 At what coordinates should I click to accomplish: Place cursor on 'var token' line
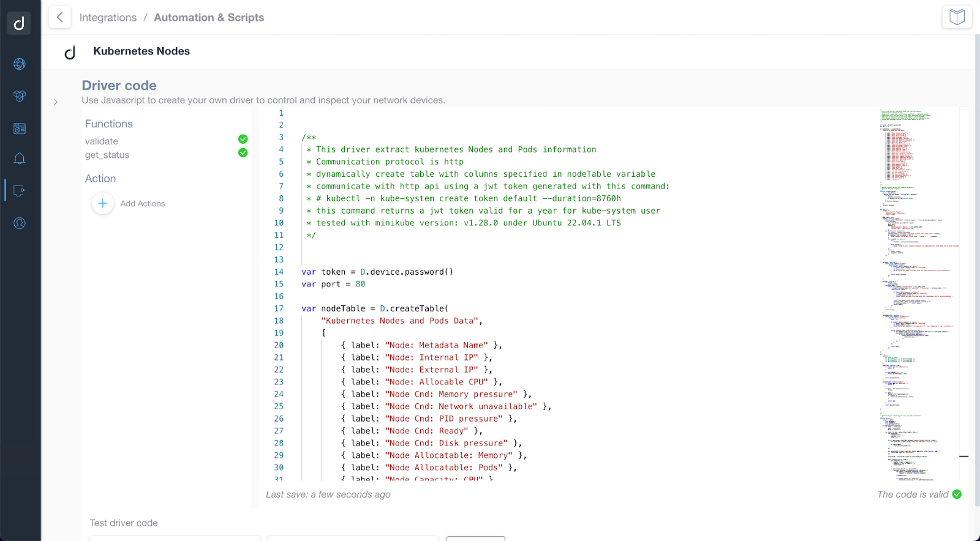pos(377,272)
